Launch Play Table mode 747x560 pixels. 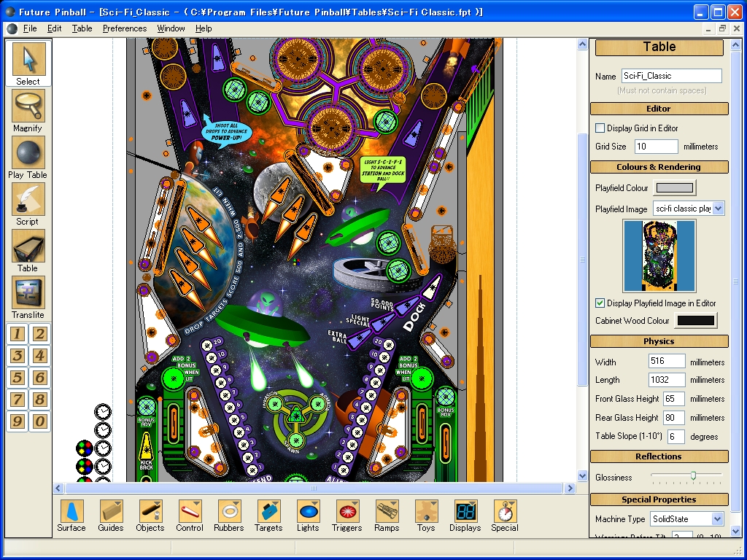pyautogui.click(x=28, y=157)
